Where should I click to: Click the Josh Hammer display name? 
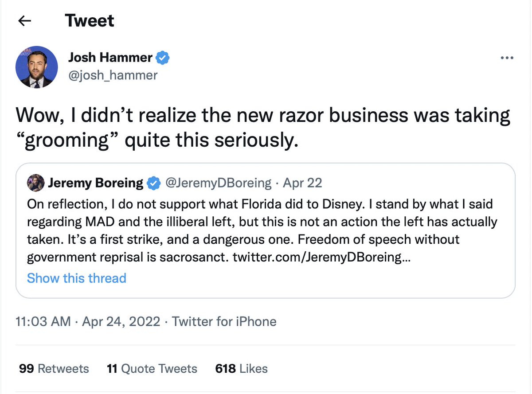click(x=110, y=57)
